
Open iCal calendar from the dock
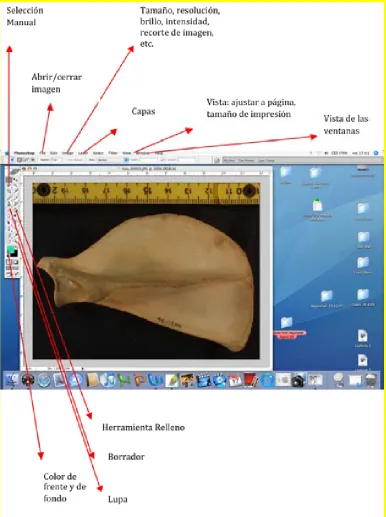click(x=235, y=380)
